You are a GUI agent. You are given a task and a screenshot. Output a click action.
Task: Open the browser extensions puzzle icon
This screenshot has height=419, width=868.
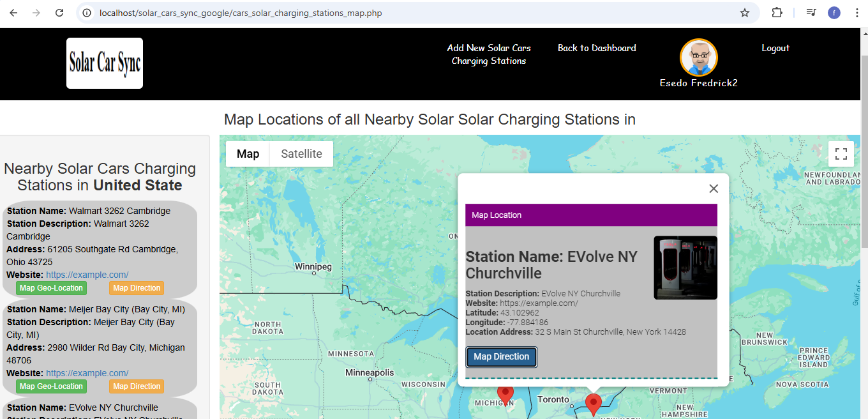point(777,12)
